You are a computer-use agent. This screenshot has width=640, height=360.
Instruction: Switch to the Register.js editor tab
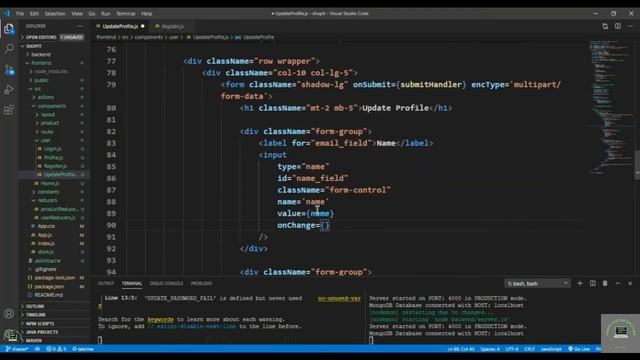[172, 26]
